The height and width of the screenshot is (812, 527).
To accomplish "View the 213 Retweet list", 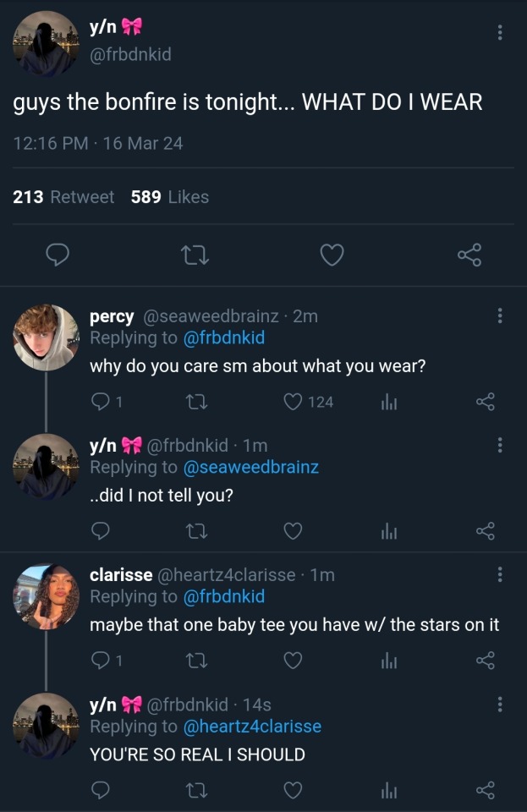I will (63, 197).
